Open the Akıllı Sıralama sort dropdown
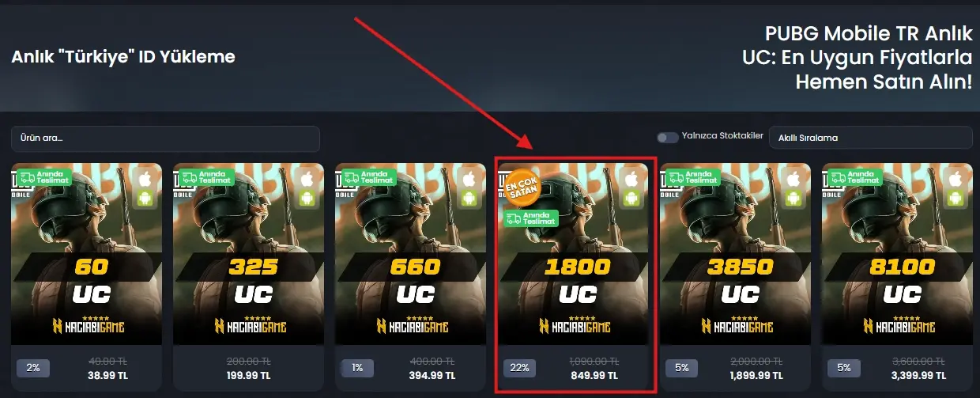The height and width of the screenshot is (398, 980). point(870,138)
